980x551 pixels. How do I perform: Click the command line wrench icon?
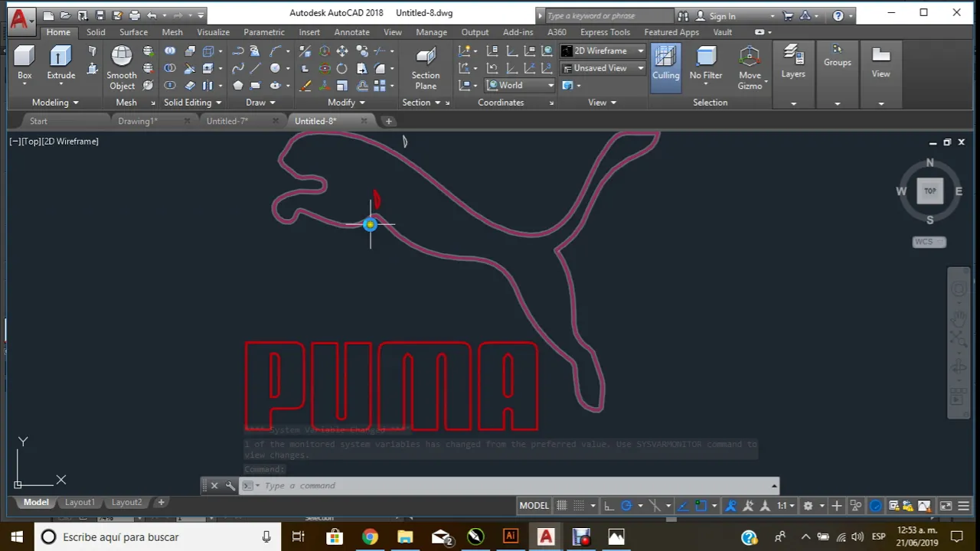pos(230,485)
